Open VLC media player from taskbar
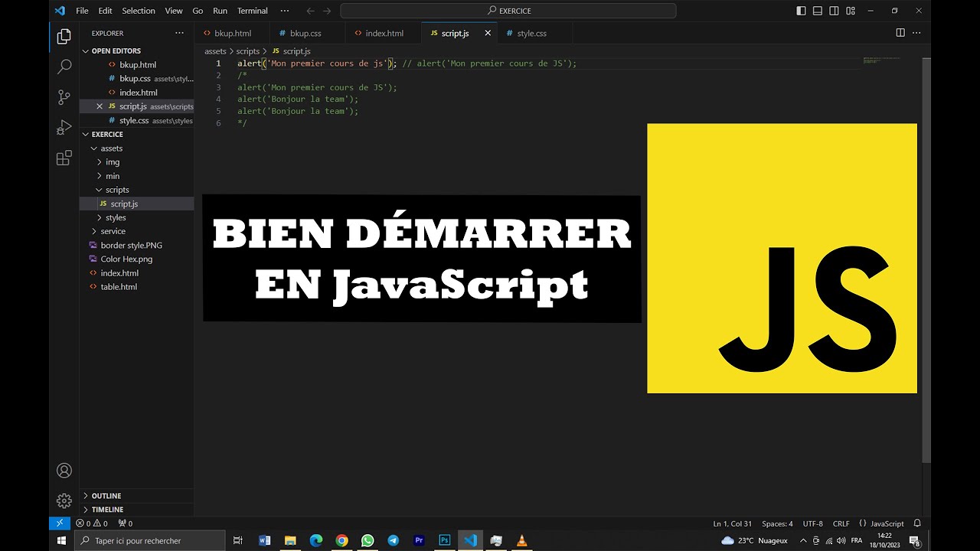 521,540
